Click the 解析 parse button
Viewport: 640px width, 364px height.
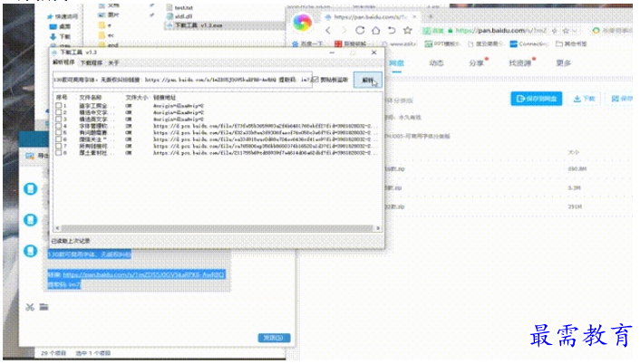(x=367, y=80)
